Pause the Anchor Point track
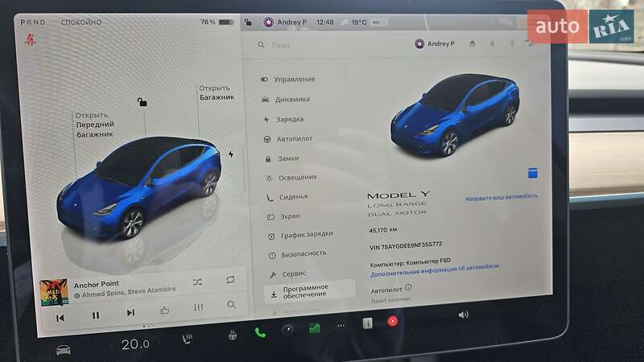 (x=95, y=315)
